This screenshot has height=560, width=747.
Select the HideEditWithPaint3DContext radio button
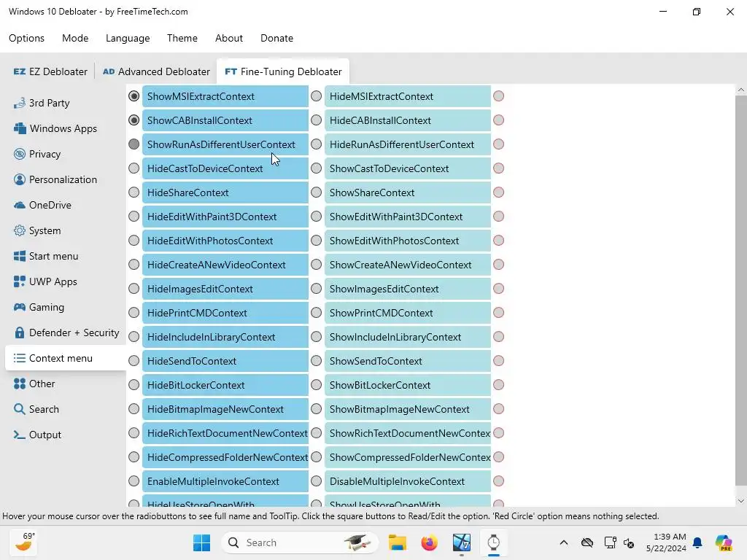coord(134,216)
